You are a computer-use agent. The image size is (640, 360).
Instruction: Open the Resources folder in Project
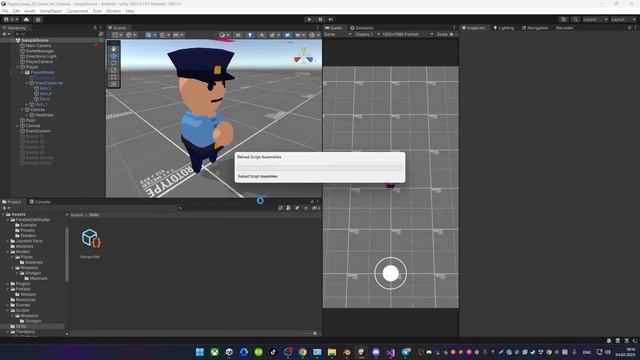[25, 300]
